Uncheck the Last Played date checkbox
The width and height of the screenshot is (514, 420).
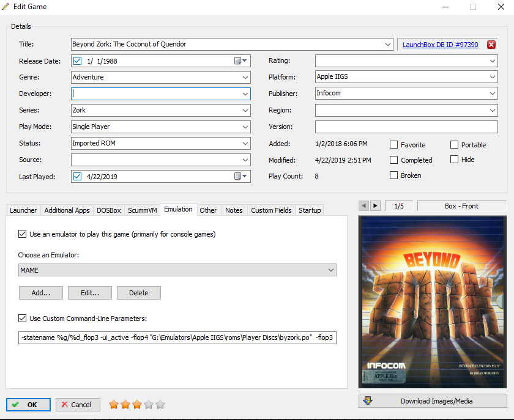pos(77,176)
